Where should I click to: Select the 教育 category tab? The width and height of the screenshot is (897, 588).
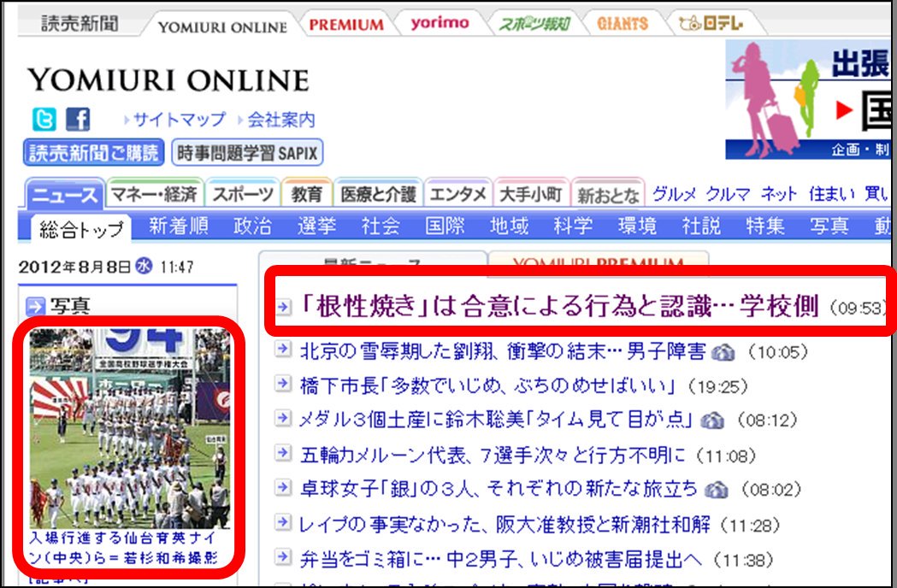tap(307, 195)
